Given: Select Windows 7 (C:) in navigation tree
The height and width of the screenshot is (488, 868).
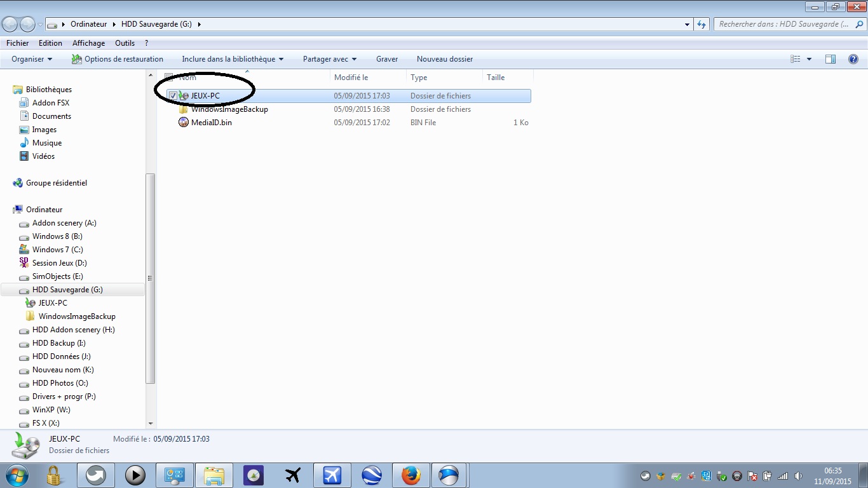Looking at the screenshot, I should tap(57, 250).
